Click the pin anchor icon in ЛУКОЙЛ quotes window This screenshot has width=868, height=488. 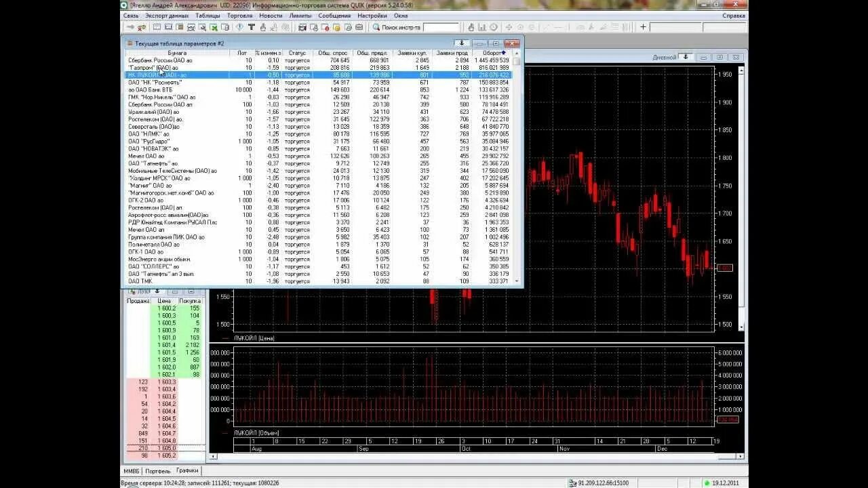coord(157,291)
